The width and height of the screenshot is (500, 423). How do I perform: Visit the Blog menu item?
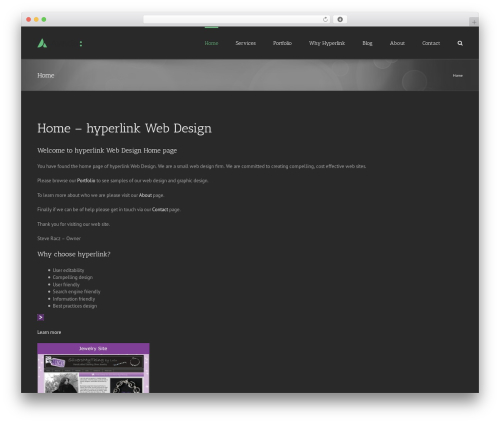367,43
